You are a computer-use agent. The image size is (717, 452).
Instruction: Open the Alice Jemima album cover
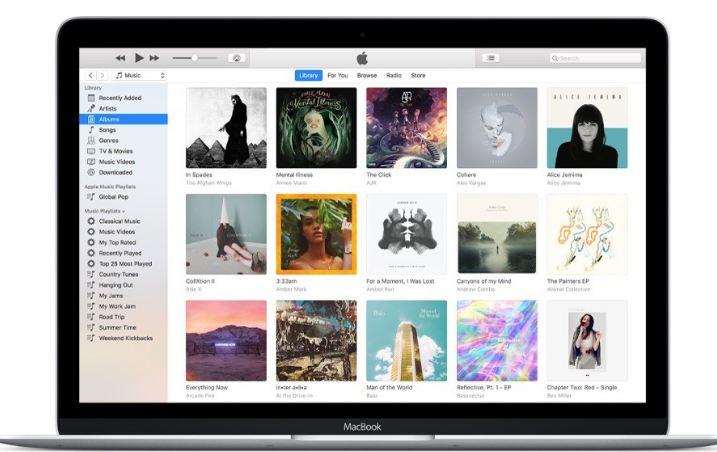tap(587, 128)
